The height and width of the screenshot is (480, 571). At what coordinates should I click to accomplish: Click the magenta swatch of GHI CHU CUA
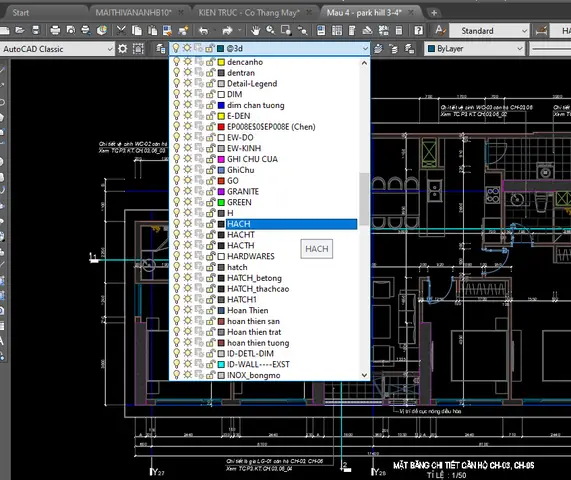221,159
